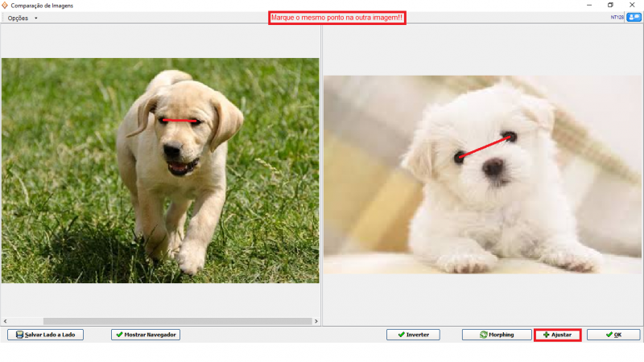Screen dimensions: 644x362
Task: Click the red instruction message at top
Action: (336, 18)
